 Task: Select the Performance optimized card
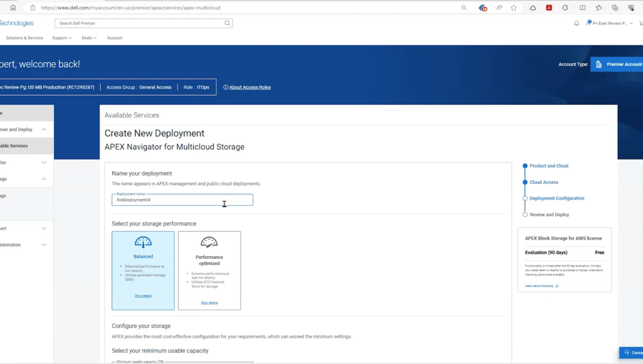(x=209, y=271)
